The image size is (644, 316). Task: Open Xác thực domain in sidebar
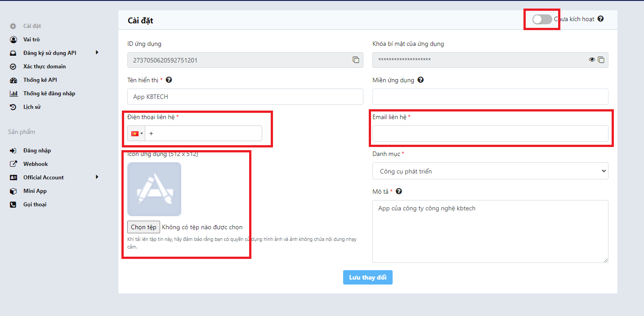(44, 67)
